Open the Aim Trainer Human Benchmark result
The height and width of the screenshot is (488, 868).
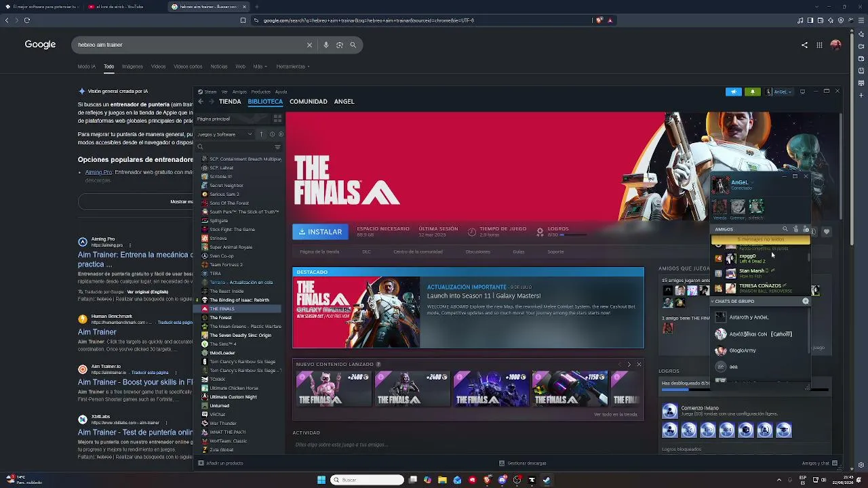pyautogui.click(x=97, y=332)
